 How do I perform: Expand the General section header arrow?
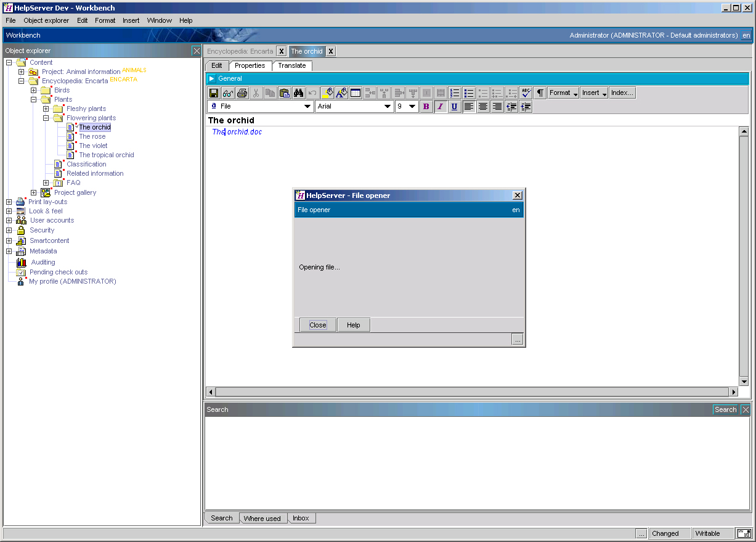[x=211, y=78]
